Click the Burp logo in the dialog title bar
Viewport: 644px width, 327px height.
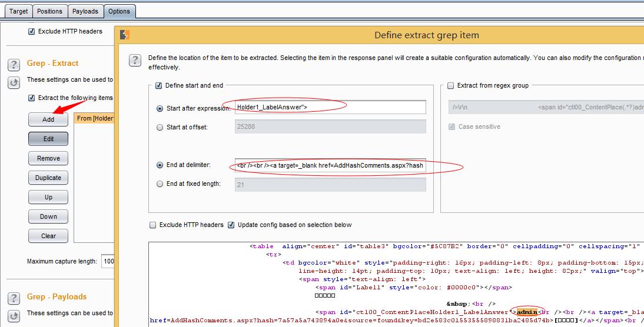pos(124,35)
